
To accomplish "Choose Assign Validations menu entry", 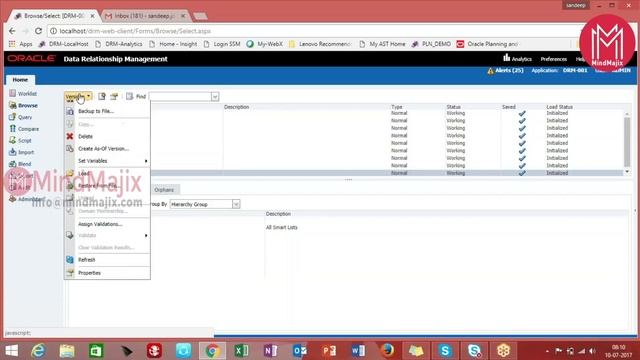I will coord(100,224).
